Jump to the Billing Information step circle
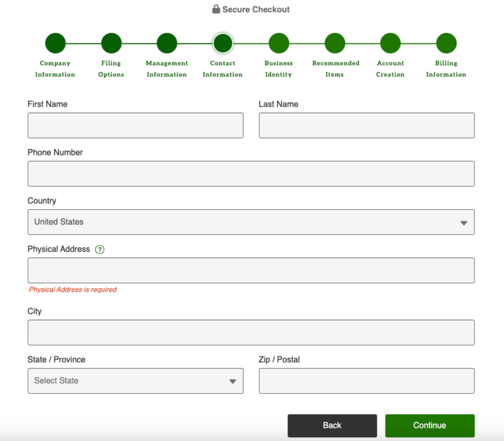 [446, 43]
